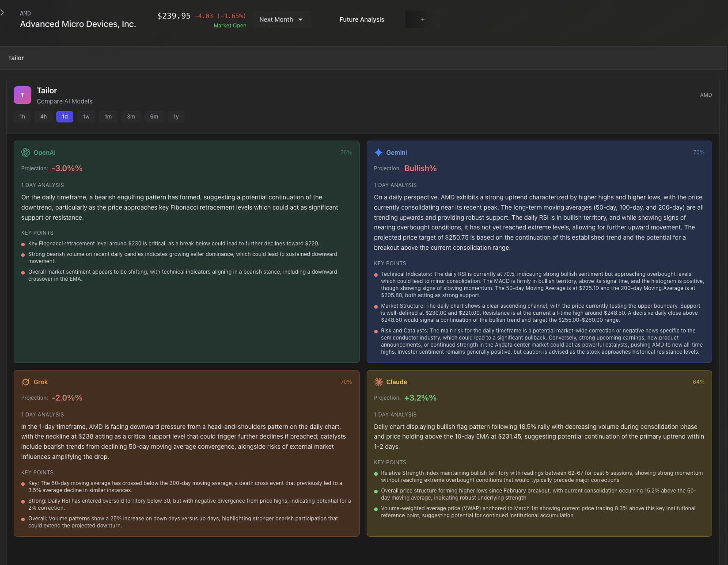The width and height of the screenshot is (728, 565).
Task: Click Claude card's 64% confidence
Action: tap(698, 382)
